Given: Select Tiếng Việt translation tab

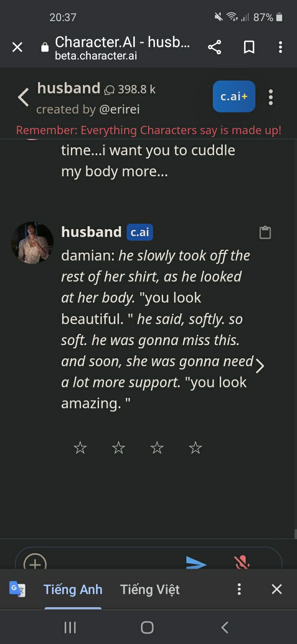Looking at the screenshot, I should (x=150, y=589).
